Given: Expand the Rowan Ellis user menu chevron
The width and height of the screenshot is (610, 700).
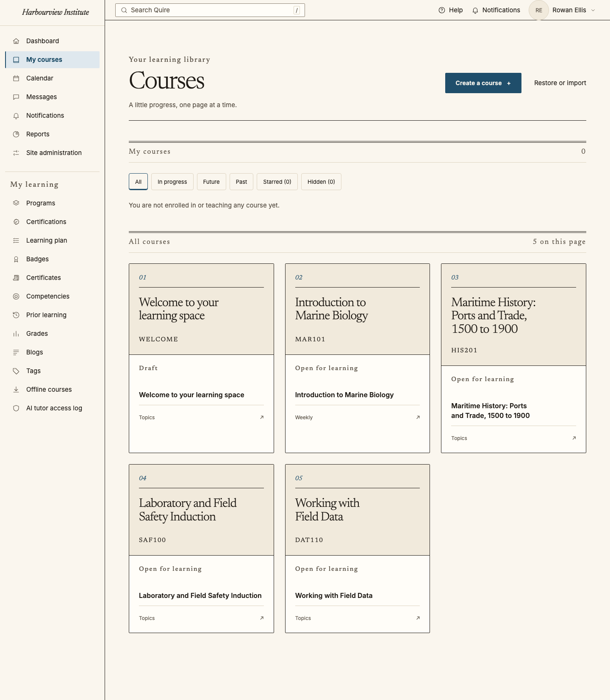Looking at the screenshot, I should tap(593, 10).
